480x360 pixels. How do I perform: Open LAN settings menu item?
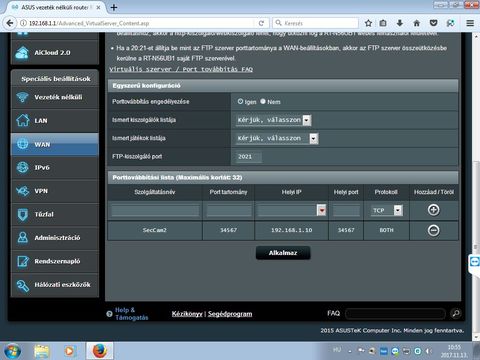[x=55, y=120]
